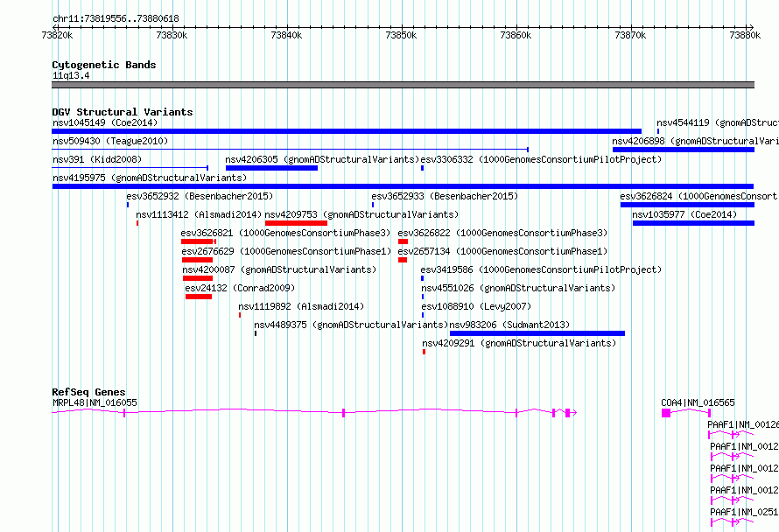Click the gray 11q13.4 cytogenetic band bar
779x532 pixels.
pyautogui.click(x=403, y=85)
